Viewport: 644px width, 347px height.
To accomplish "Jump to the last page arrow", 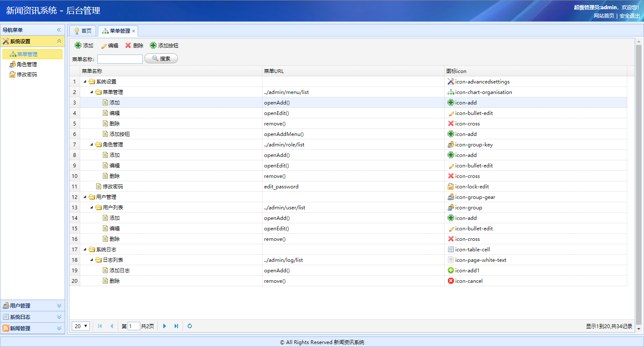I will (x=176, y=326).
